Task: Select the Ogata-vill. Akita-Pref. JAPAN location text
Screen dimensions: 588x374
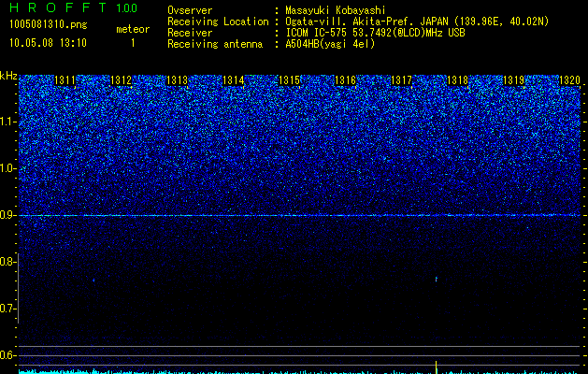Action: click(x=417, y=22)
